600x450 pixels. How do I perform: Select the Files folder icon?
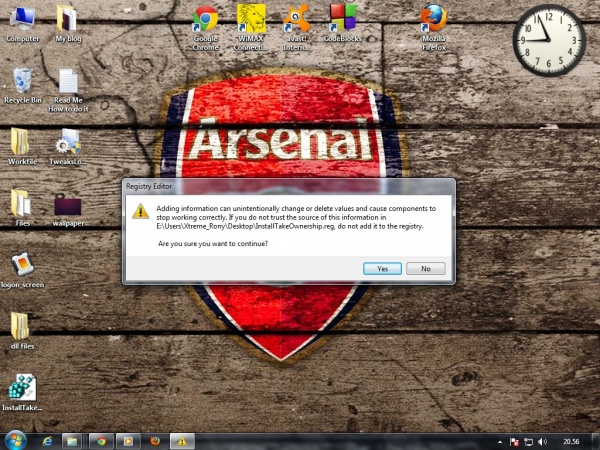23,208
